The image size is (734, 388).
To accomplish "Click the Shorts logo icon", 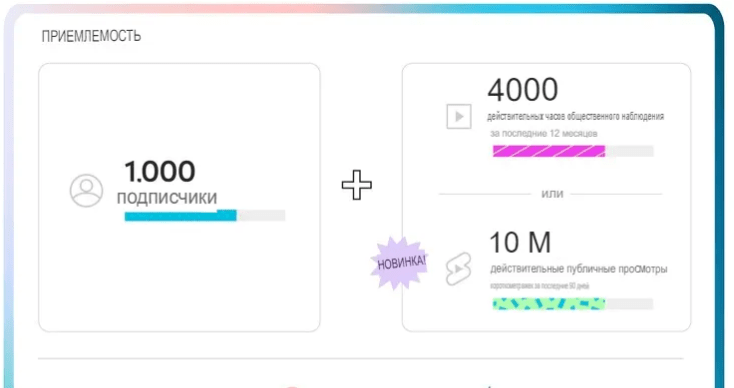I will (458, 269).
